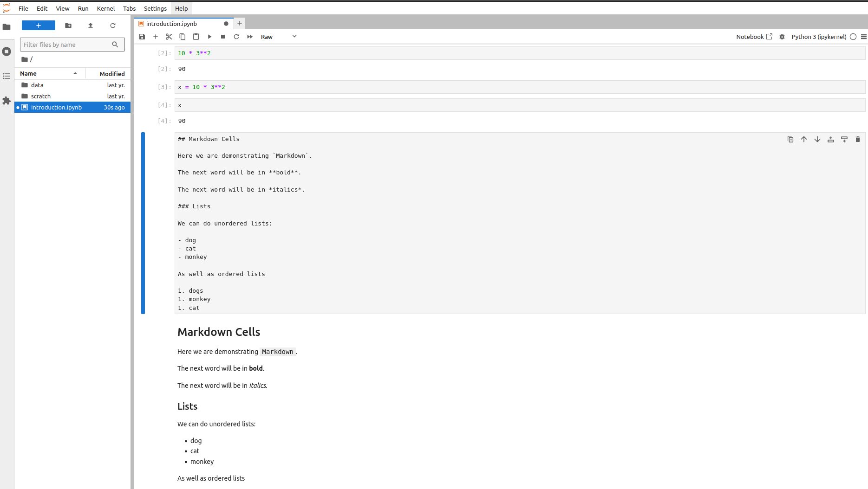
Task: Toggle the Table of Contents sidebar
Action: (x=7, y=76)
